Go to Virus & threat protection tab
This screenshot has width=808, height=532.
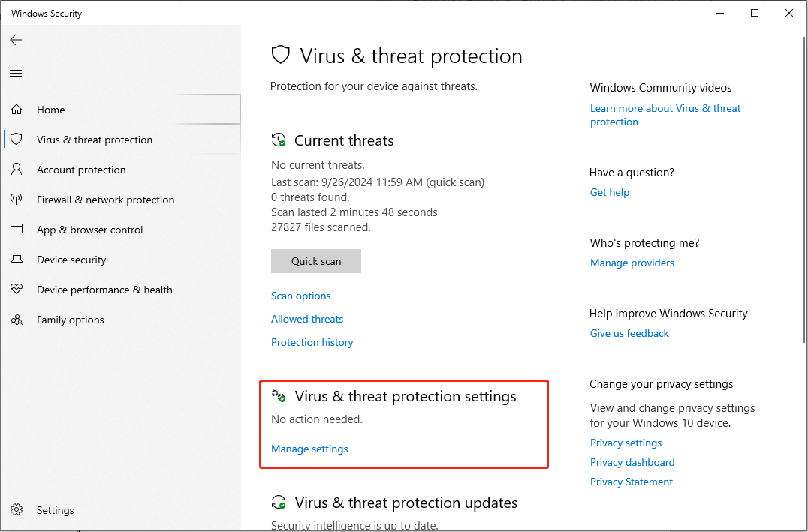(x=95, y=140)
